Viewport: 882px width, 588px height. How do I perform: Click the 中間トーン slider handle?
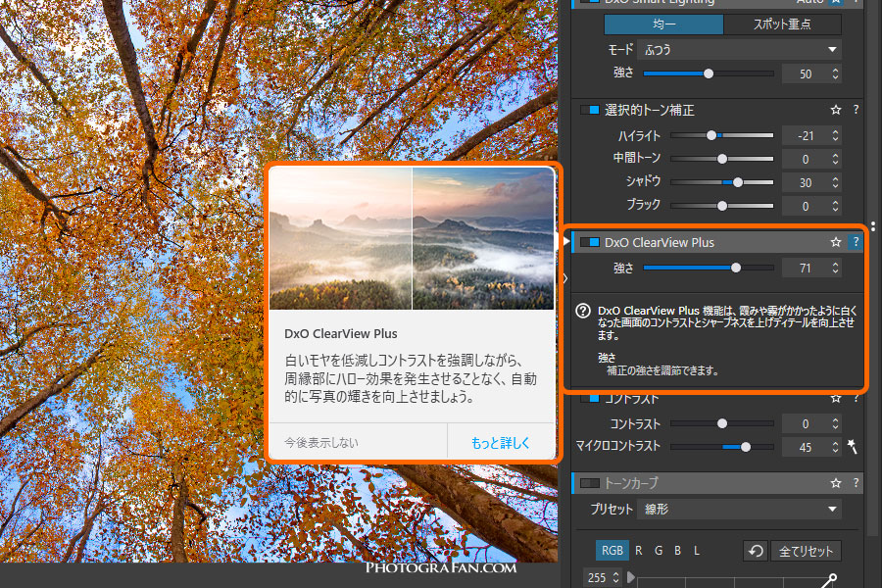(x=722, y=159)
